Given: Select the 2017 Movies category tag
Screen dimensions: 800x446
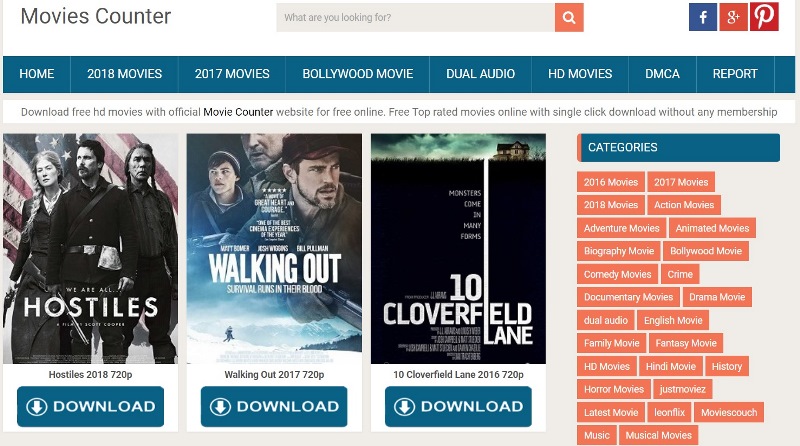Looking at the screenshot, I should [x=681, y=182].
